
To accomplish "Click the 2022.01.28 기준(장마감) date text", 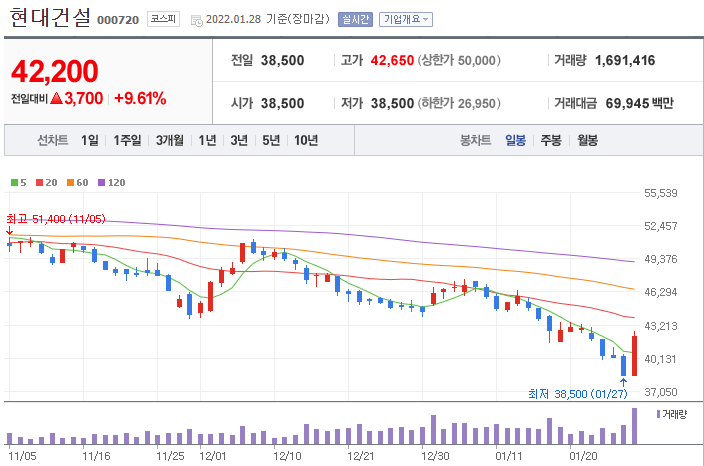I will coord(268,19).
